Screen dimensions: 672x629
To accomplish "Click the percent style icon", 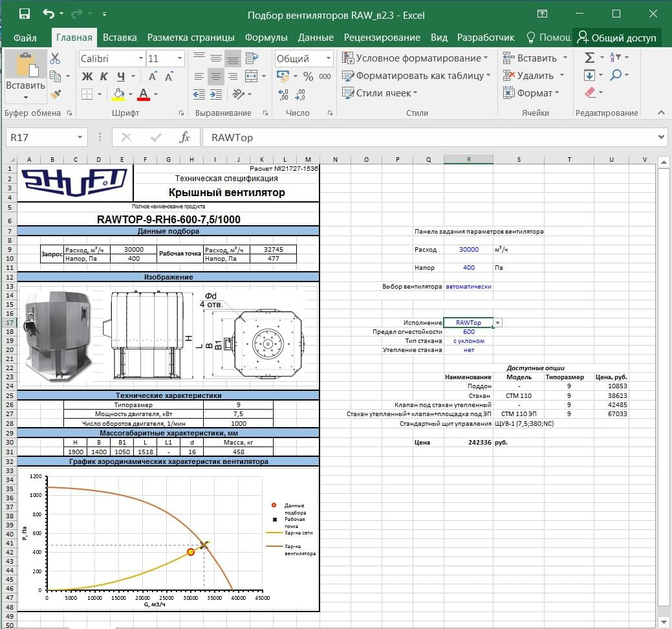I will click(x=308, y=76).
